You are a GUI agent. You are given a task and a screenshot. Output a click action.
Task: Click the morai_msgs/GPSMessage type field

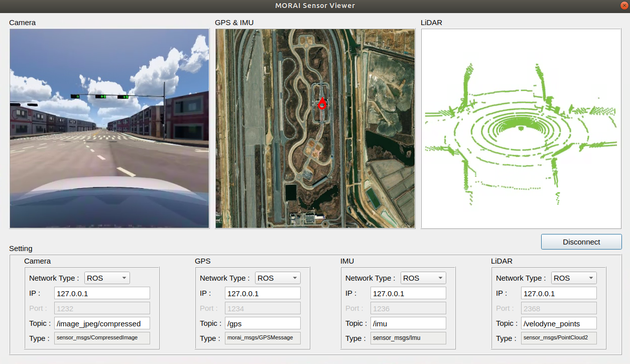pyautogui.click(x=263, y=338)
